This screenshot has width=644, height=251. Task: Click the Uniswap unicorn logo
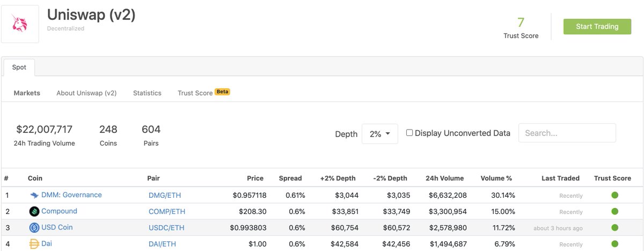point(20,24)
